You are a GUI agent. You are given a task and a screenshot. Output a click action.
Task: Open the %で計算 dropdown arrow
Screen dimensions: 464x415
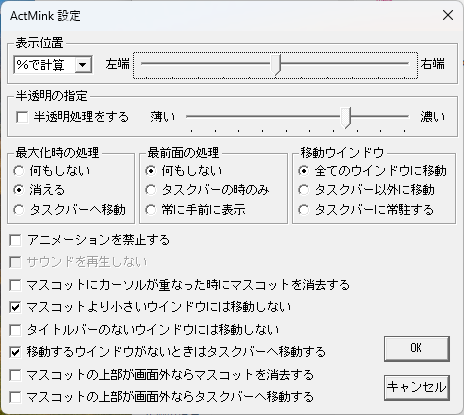83,65
